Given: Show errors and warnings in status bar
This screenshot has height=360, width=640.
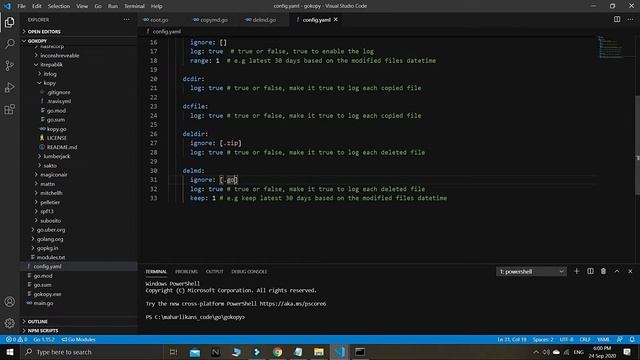Looking at the screenshot, I should (x=16, y=340).
